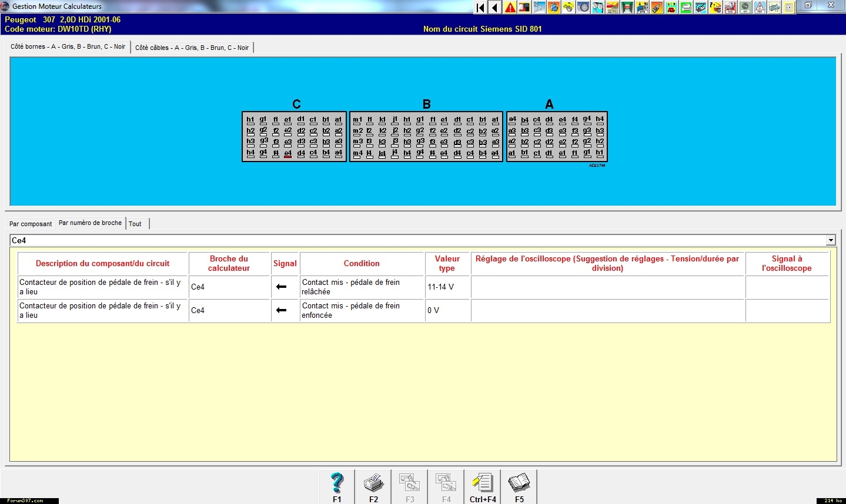This screenshot has height=504, width=846.
Task: Expand the Ce4 pin selection dropdown arrow
Action: coord(831,240)
